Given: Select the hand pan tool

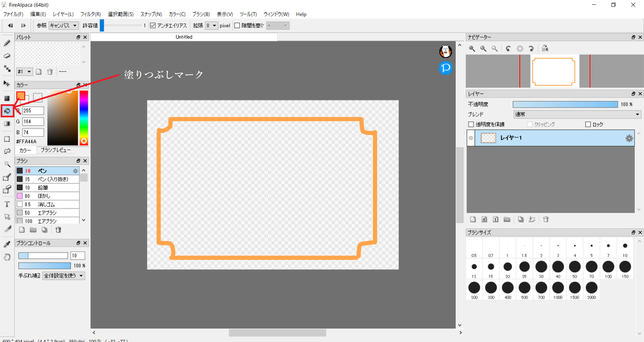Looking at the screenshot, I should click(x=7, y=257).
